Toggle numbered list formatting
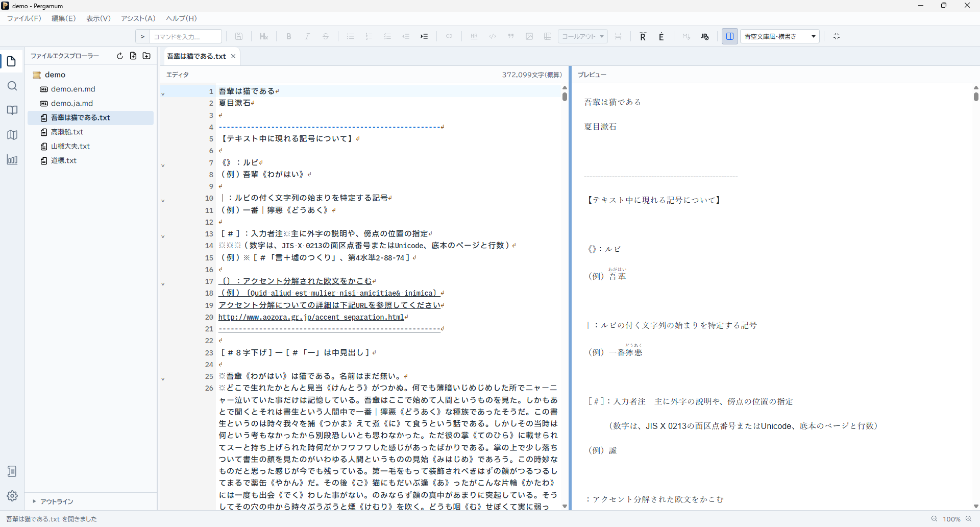The height and width of the screenshot is (527, 980). click(x=369, y=36)
